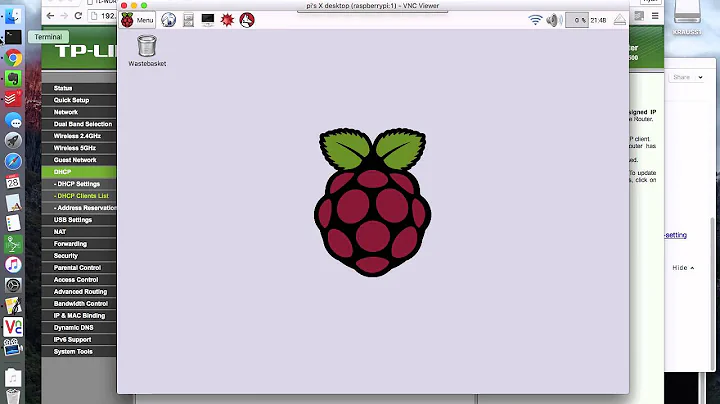The image size is (720, 404).
Task: Open Safari in the Dock
Action: pos(13,161)
